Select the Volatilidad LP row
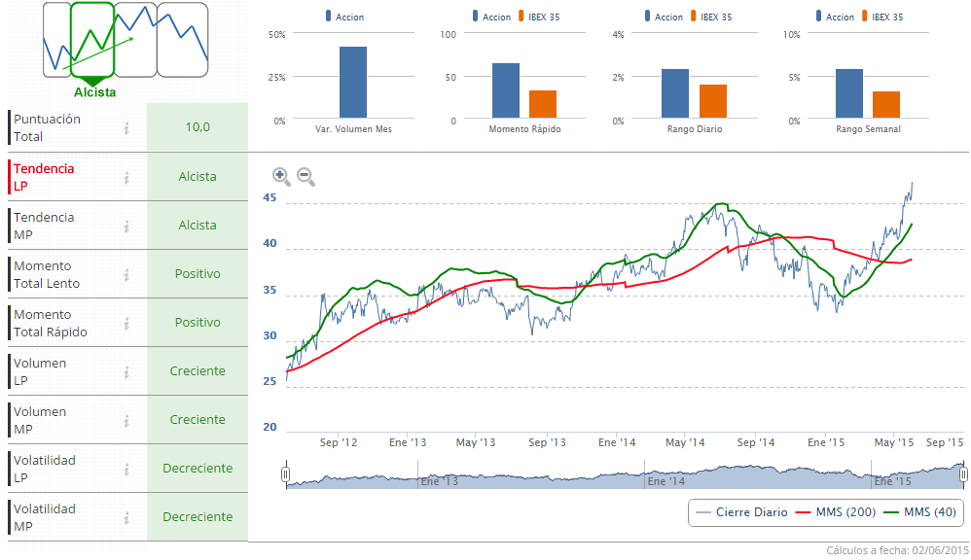Viewport: 971px width, 560px height. click(58, 469)
